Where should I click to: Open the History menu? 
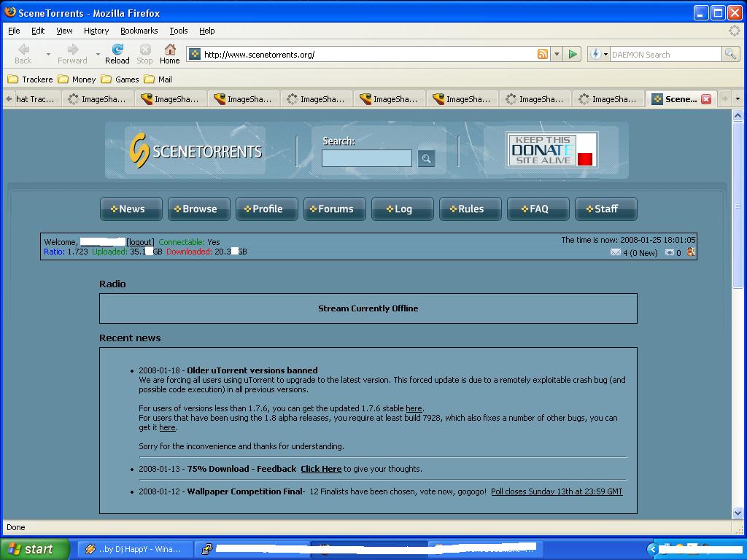(96, 31)
